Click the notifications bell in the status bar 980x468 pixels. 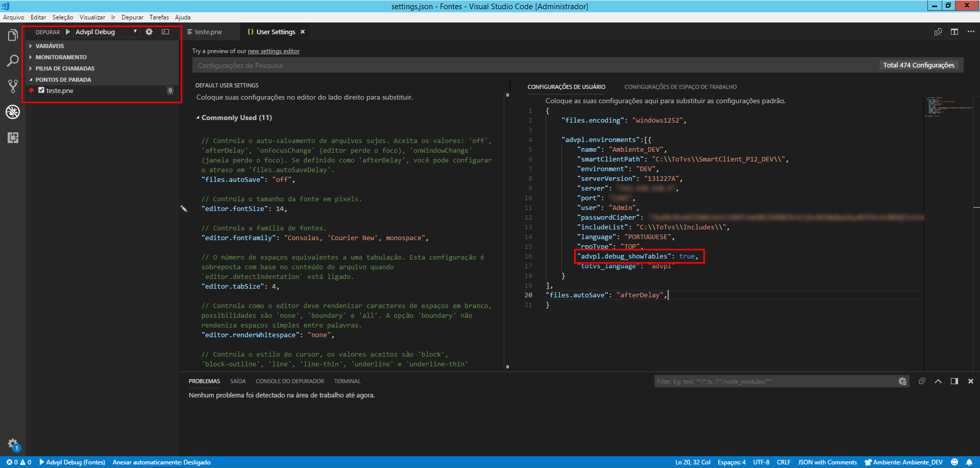(968, 462)
